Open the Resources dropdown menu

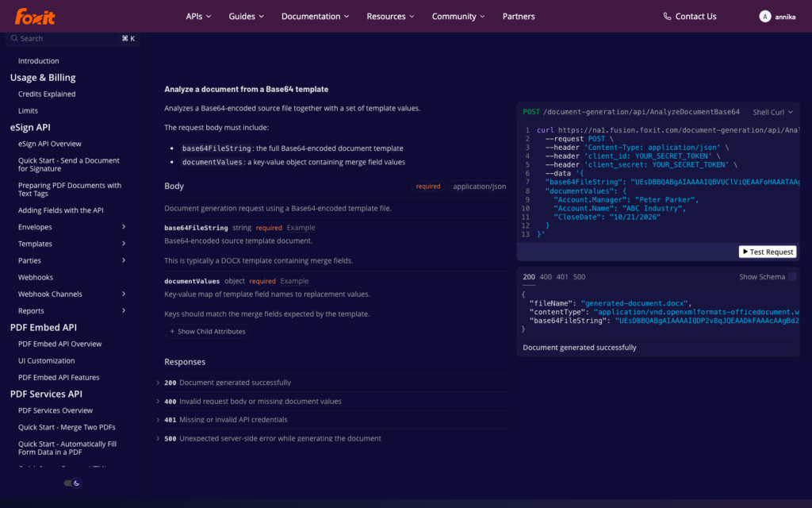pyautogui.click(x=390, y=17)
